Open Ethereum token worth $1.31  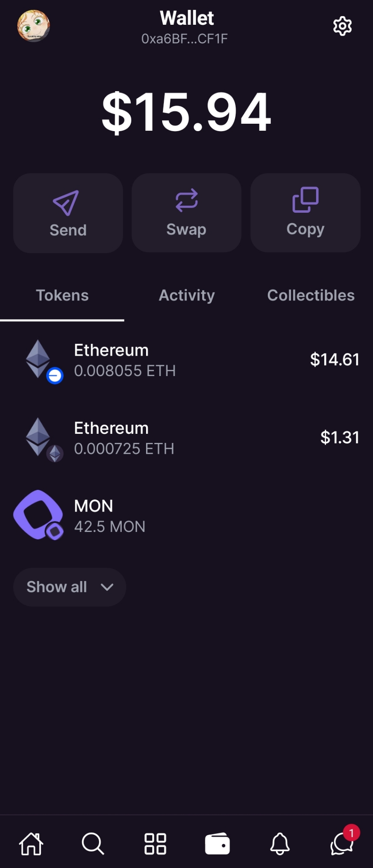186,439
